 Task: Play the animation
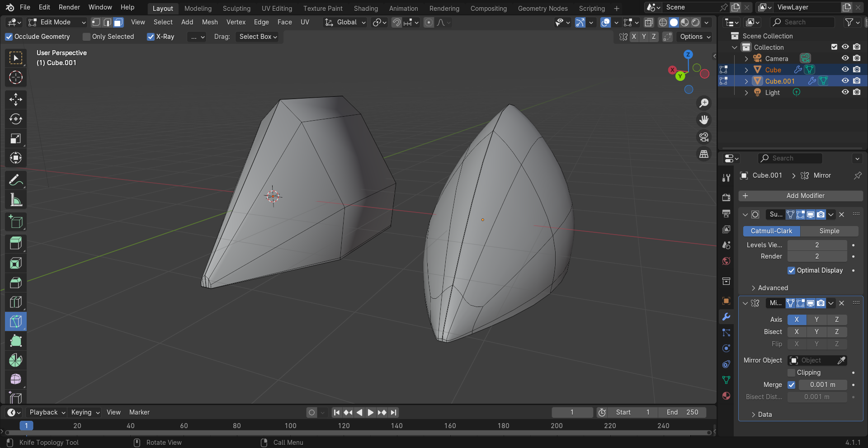[370, 412]
